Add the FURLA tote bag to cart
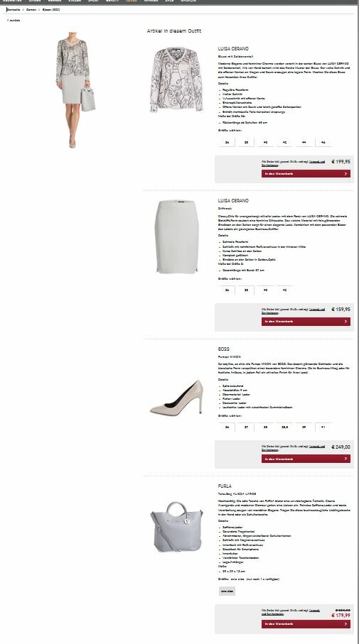This screenshot has height=644, width=359. tap(306, 624)
